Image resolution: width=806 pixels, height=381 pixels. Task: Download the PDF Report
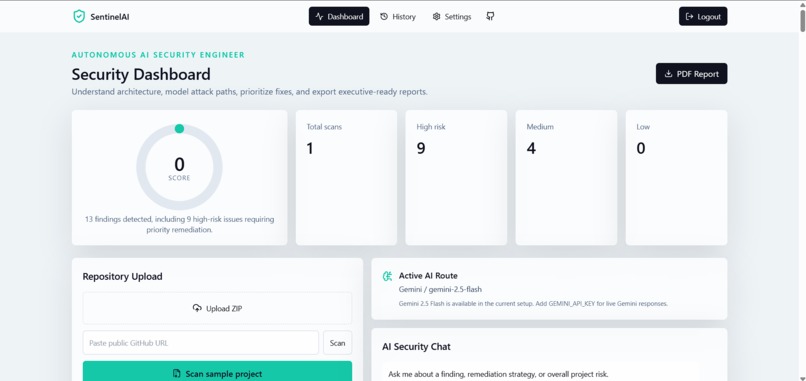click(x=691, y=74)
